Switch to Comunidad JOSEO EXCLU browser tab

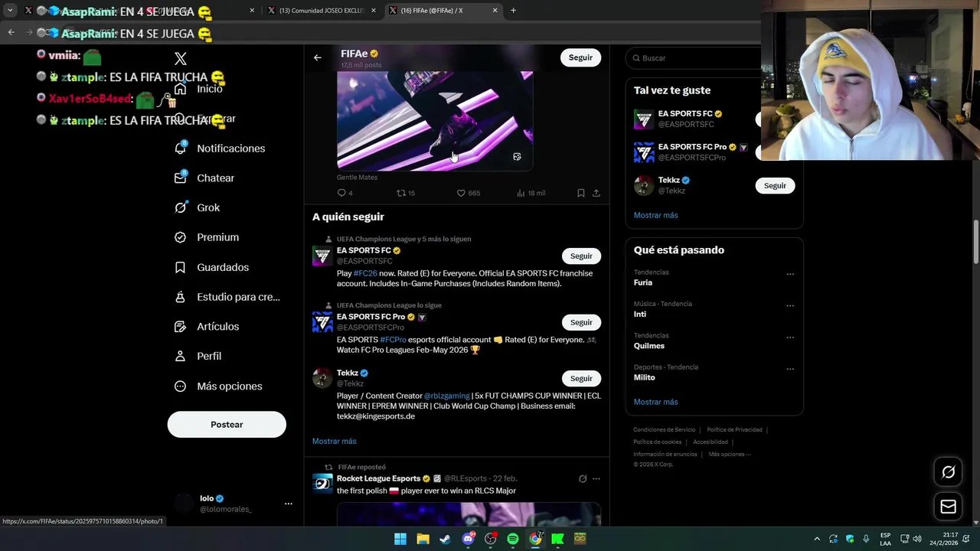[320, 11]
